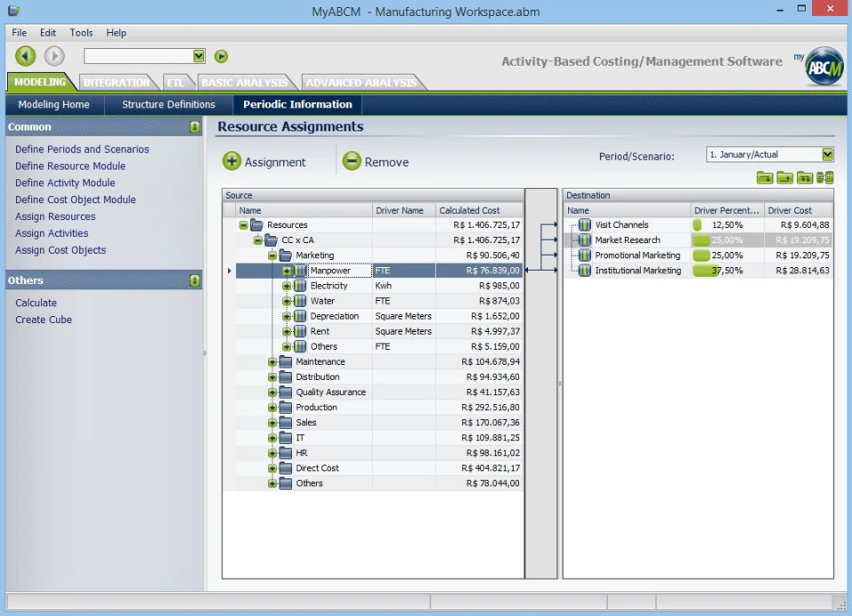Click the folder icon with up arrow
Viewport: 852px width, 616px height.
pos(785,178)
